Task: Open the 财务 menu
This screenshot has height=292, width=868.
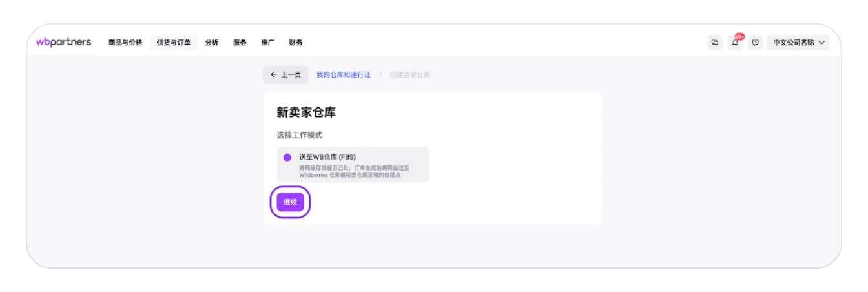Action: click(x=296, y=43)
